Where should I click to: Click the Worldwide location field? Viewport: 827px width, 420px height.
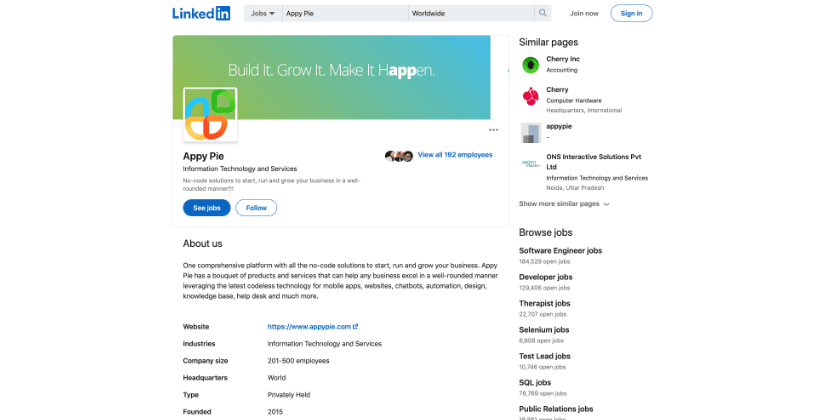coord(472,13)
